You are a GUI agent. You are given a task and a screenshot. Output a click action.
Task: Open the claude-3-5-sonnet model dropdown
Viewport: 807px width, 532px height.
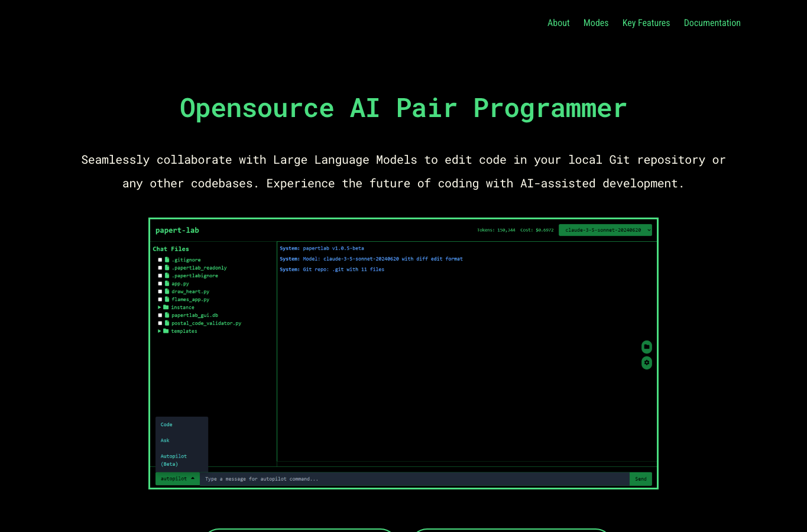(605, 230)
